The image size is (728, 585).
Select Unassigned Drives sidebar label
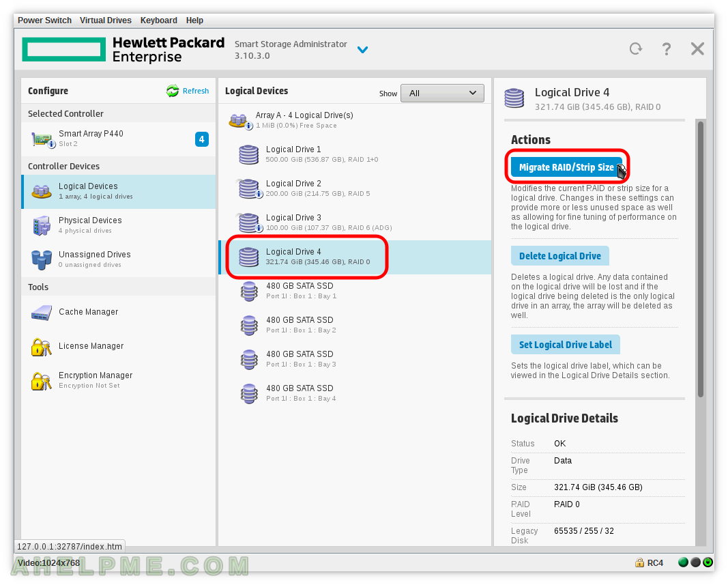pyautogui.click(x=95, y=255)
